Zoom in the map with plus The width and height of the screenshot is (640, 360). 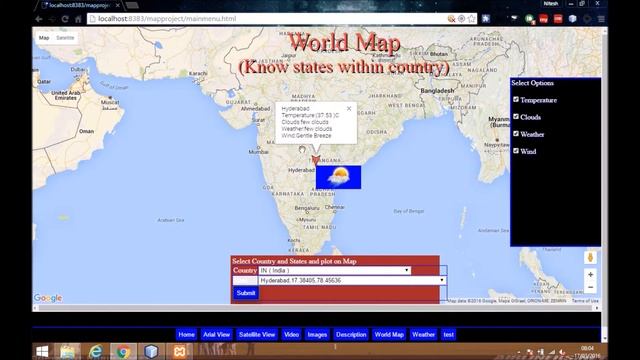click(590, 275)
